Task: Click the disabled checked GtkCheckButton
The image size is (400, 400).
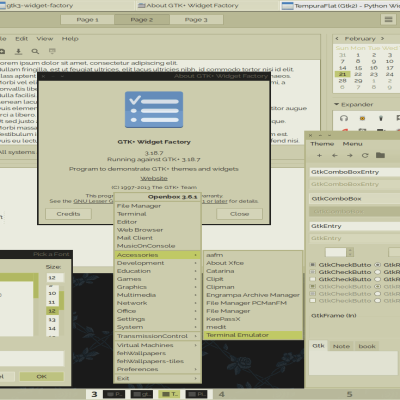Action: coord(313,287)
